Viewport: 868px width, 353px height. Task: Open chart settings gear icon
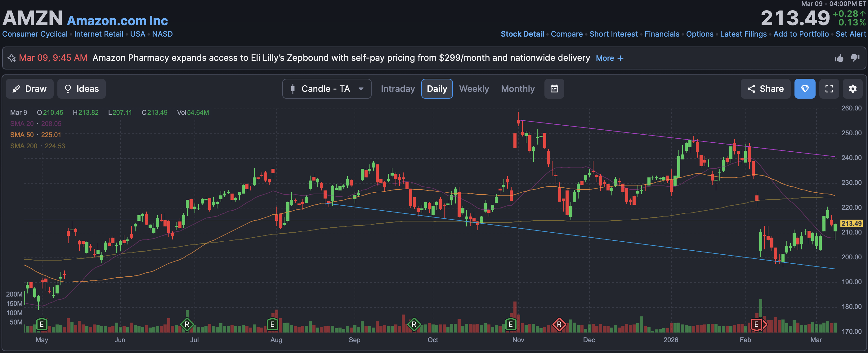pos(852,89)
